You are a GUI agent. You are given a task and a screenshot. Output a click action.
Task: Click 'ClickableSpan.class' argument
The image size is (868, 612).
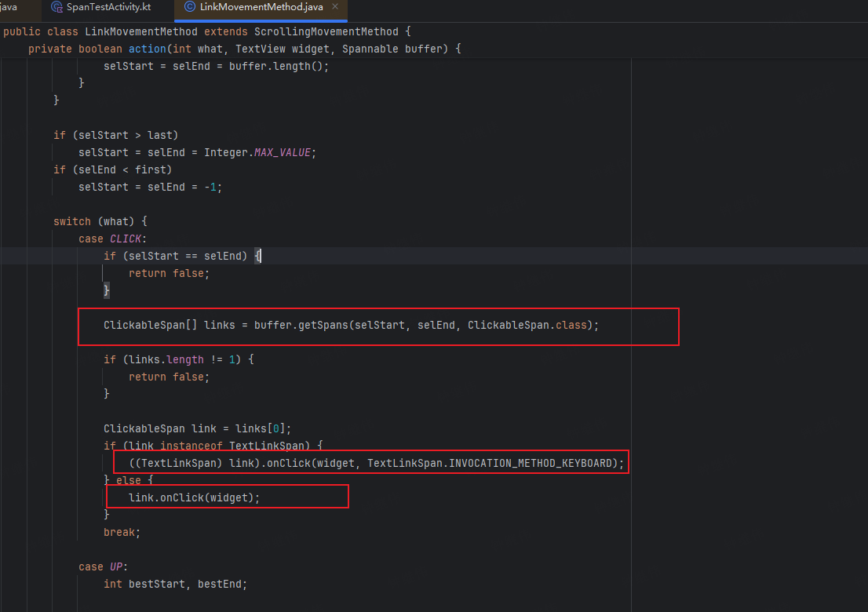tap(527, 325)
